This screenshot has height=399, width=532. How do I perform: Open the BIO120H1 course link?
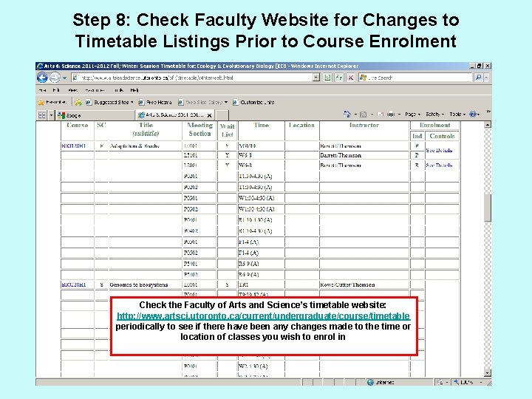[74, 146]
